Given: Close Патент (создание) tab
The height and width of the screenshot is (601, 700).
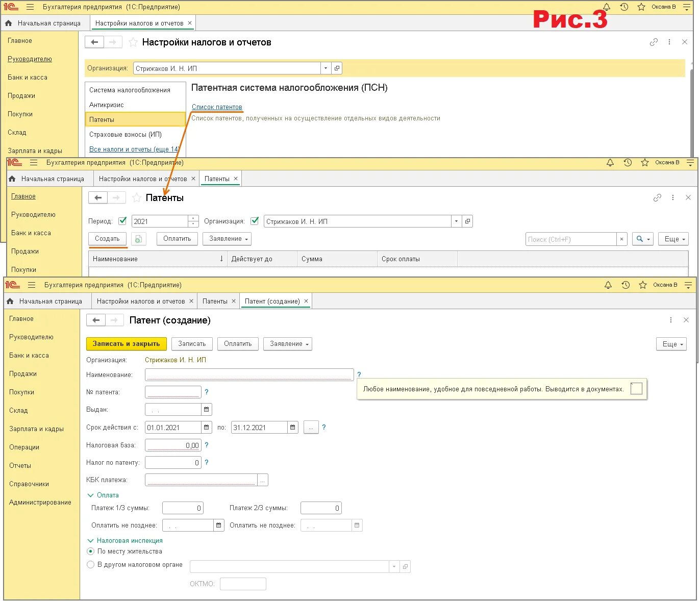Looking at the screenshot, I should (x=306, y=301).
